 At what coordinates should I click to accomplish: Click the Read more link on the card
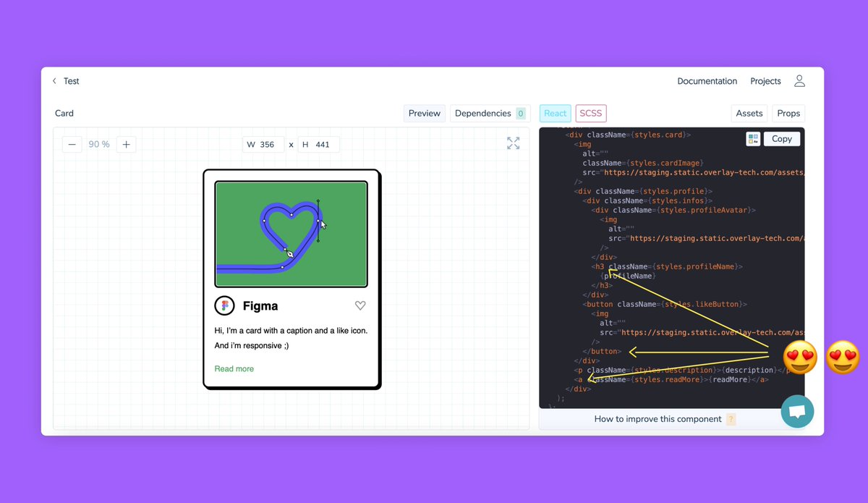click(234, 368)
